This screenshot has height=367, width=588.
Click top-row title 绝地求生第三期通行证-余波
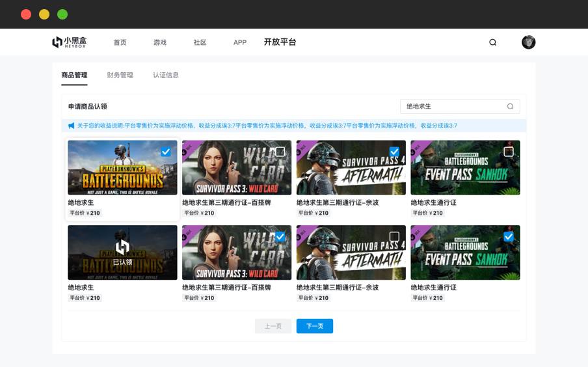pos(338,202)
